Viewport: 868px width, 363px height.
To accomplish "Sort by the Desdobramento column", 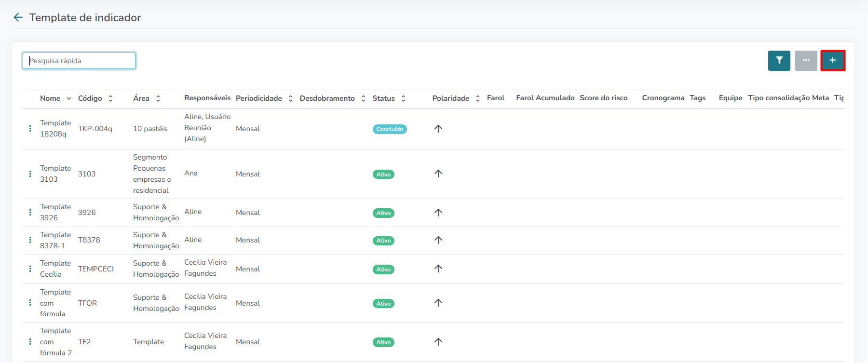I will coord(333,98).
